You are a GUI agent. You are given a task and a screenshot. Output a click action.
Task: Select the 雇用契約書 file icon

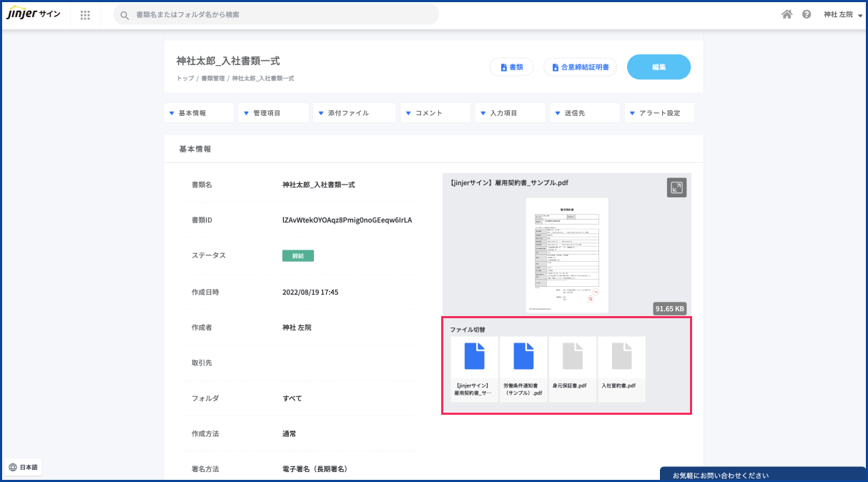(x=475, y=356)
